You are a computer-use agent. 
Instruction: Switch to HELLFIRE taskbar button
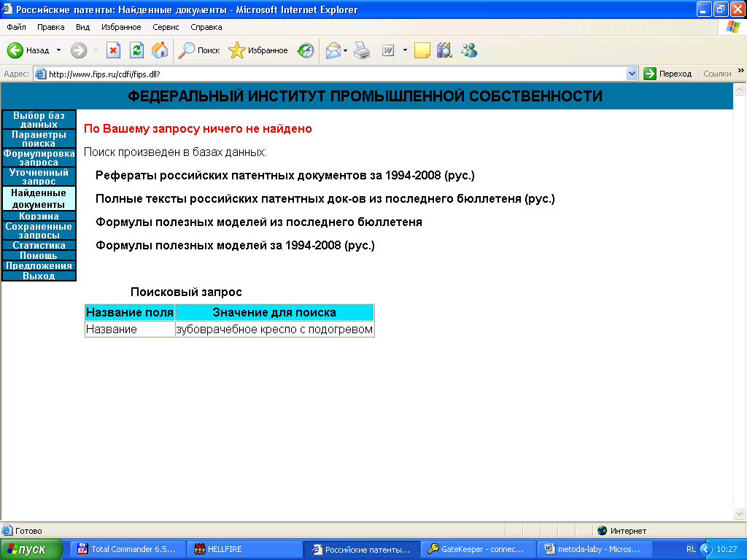pyautogui.click(x=244, y=549)
